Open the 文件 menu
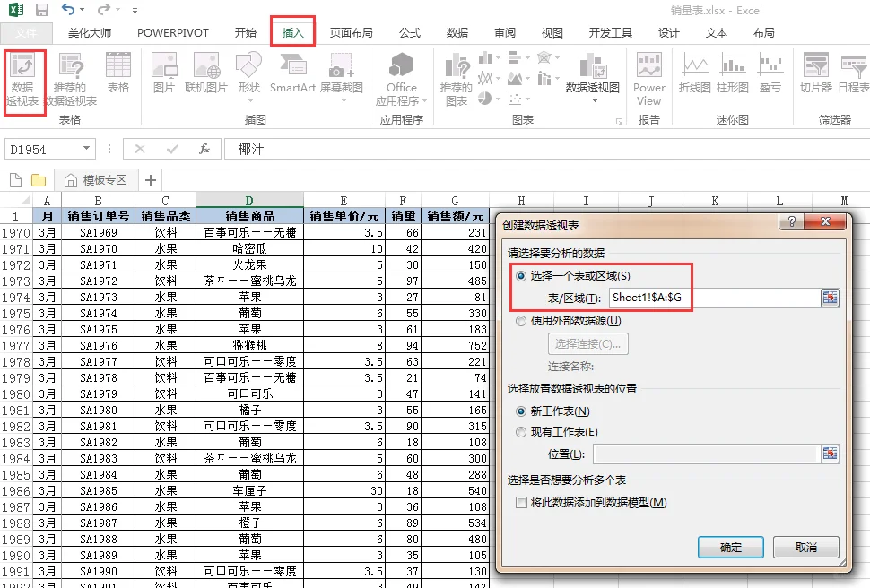The height and width of the screenshot is (588, 870). tap(28, 32)
